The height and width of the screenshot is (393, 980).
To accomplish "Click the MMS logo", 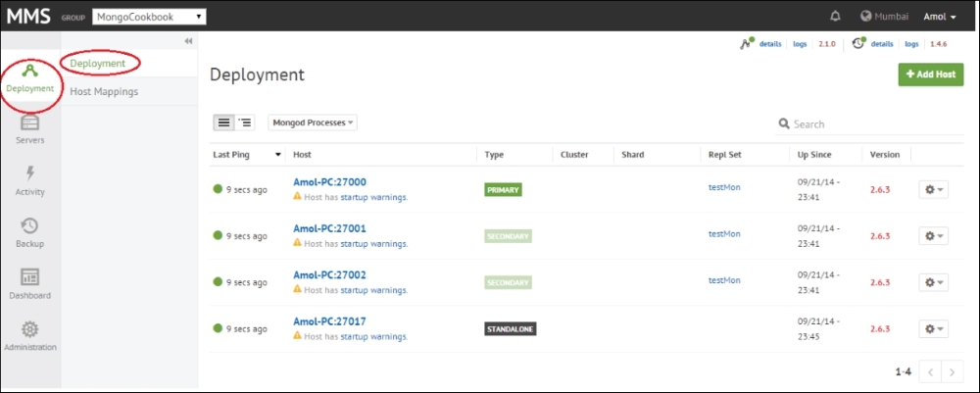I will click(x=28, y=17).
